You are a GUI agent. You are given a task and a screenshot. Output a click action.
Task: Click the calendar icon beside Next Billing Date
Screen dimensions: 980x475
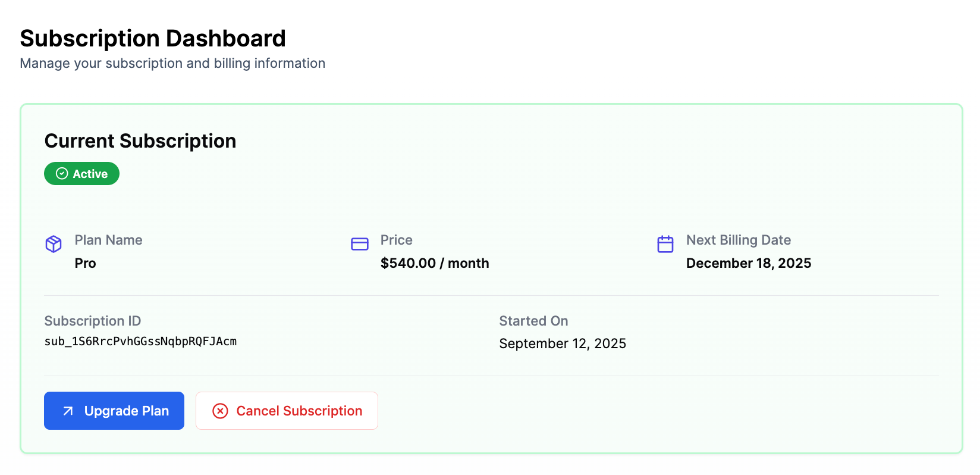[665, 244]
